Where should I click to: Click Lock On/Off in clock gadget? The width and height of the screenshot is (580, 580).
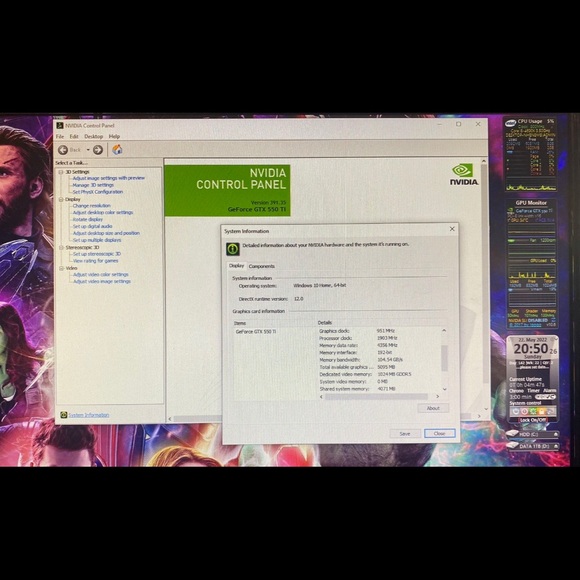[x=533, y=420]
